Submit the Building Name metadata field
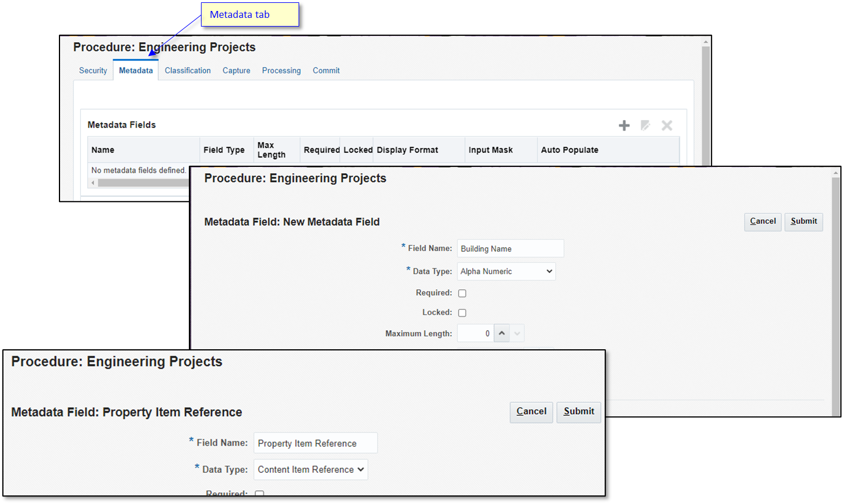The image size is (842, 504). pos(803,222)
